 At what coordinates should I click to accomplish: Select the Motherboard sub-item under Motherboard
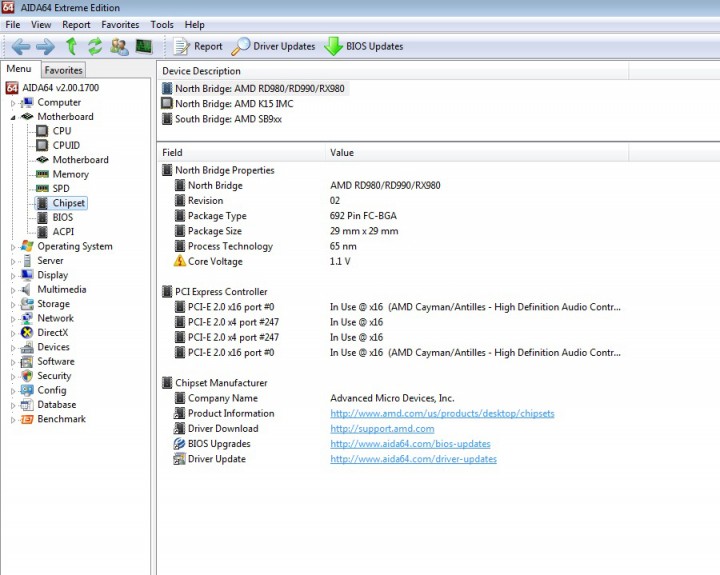pos(80,160)
